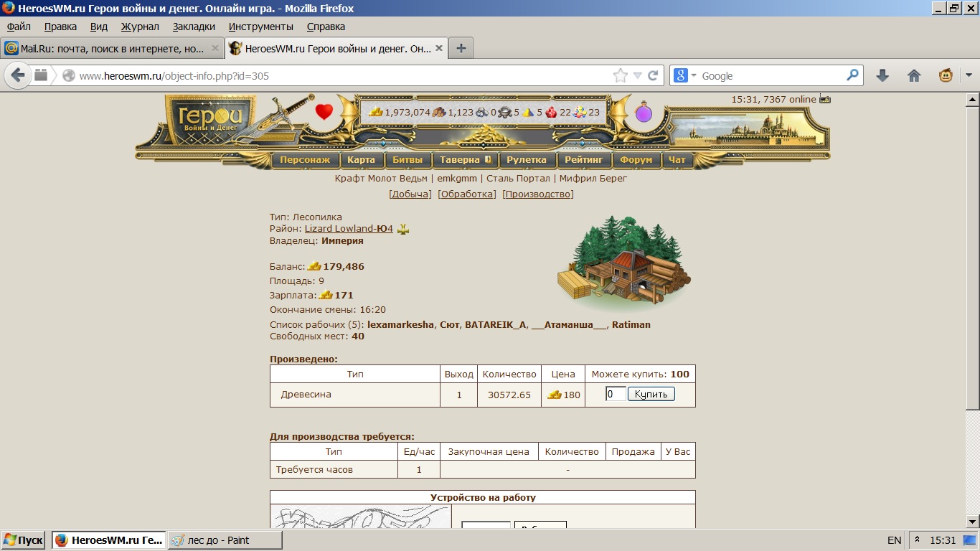
Task: Click the small icon next to 7367 online
Action: [825, 100]
